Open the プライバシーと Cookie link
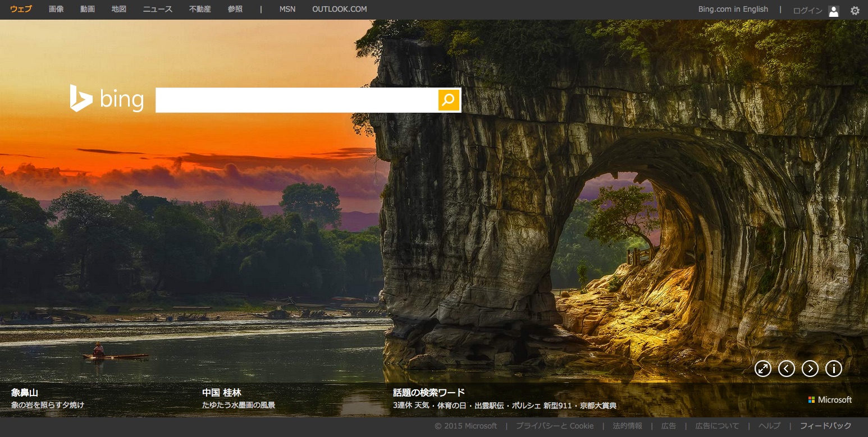The image size is (868, 437). (555, 426)
